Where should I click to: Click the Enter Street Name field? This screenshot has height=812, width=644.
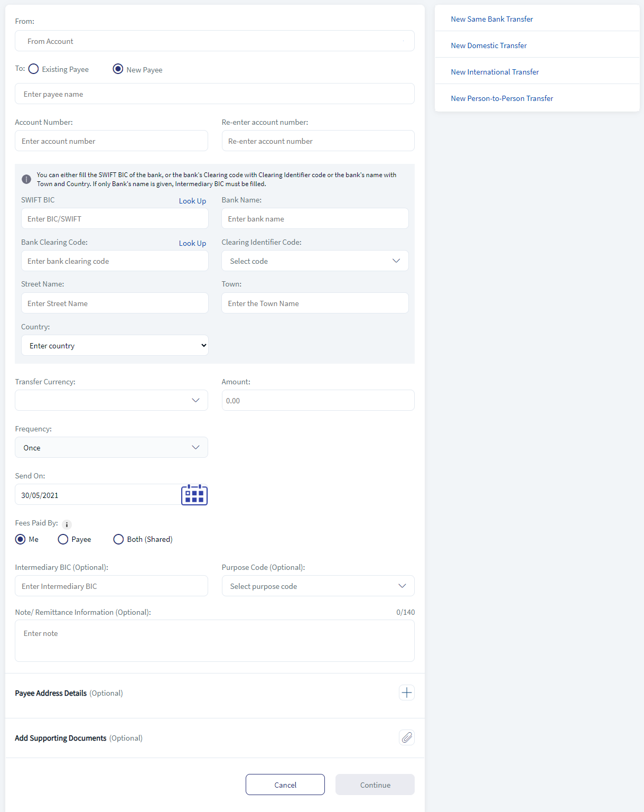coord(115,303)
